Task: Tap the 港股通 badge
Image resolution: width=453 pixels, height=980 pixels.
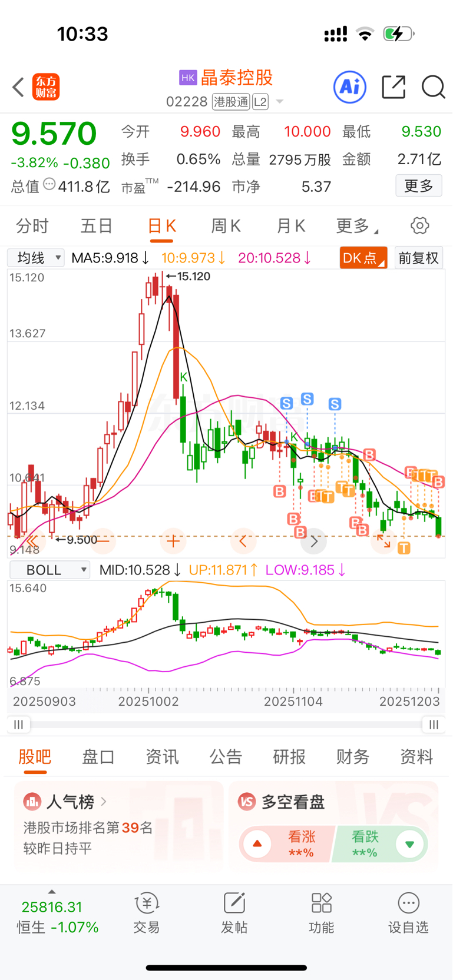Action: coord(231,102)
